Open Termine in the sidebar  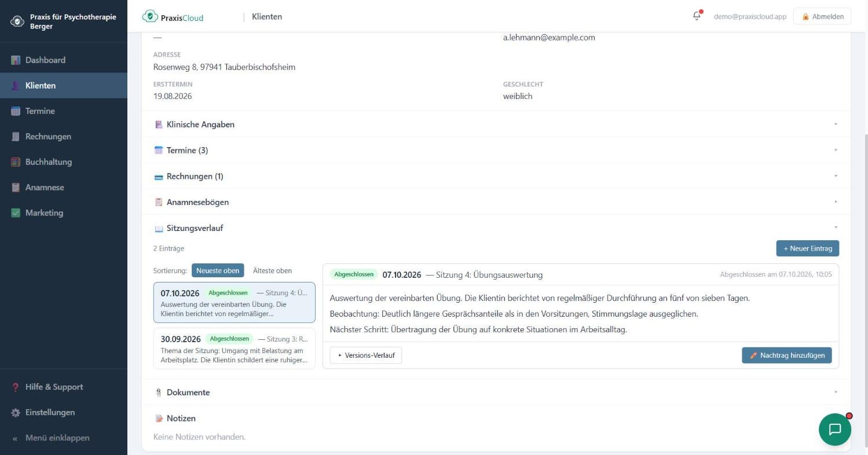coord(64,111)
